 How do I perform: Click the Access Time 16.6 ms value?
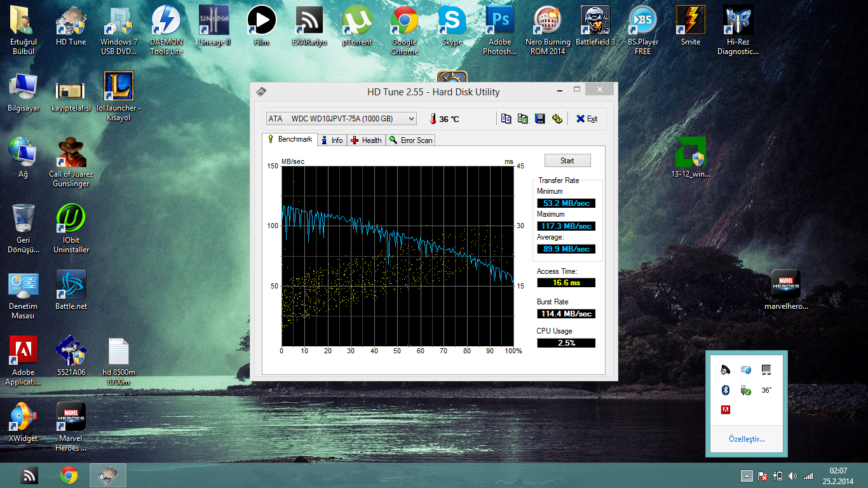tap(566, 283)
